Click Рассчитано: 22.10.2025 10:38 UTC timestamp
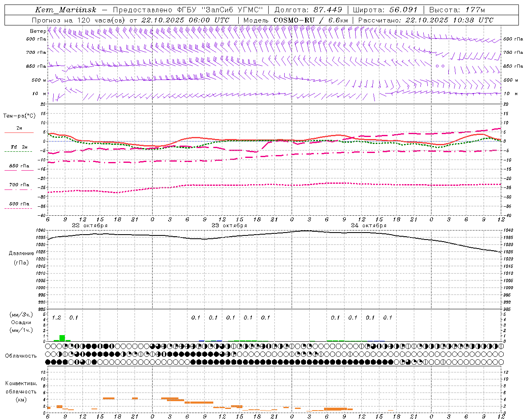The image size is (525, 420). (x=426, y=20)
